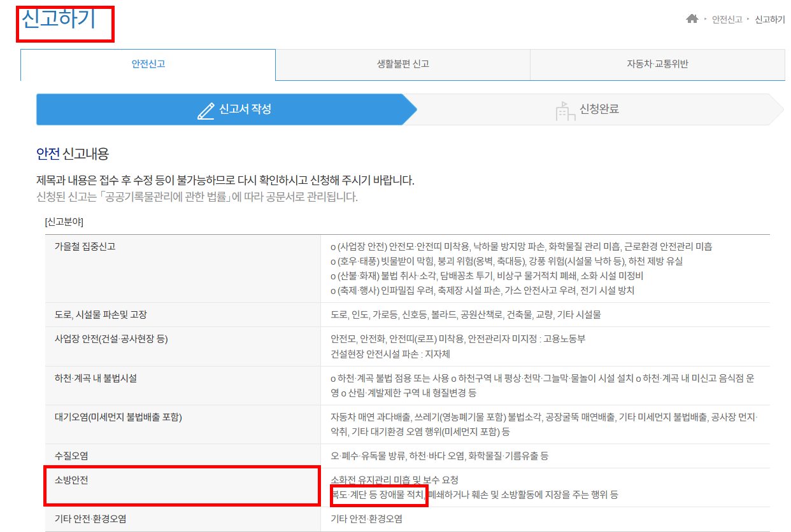The height and width of the screenshot is (532, 791).
Task: Click the 제목과 내용은 접수 후 수정 notice
Action: pos(225,181)
